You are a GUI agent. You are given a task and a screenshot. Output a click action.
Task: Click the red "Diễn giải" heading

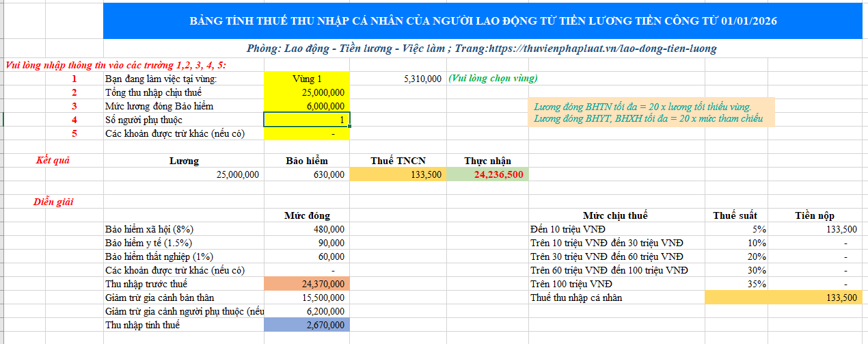(x=53, y=202)
